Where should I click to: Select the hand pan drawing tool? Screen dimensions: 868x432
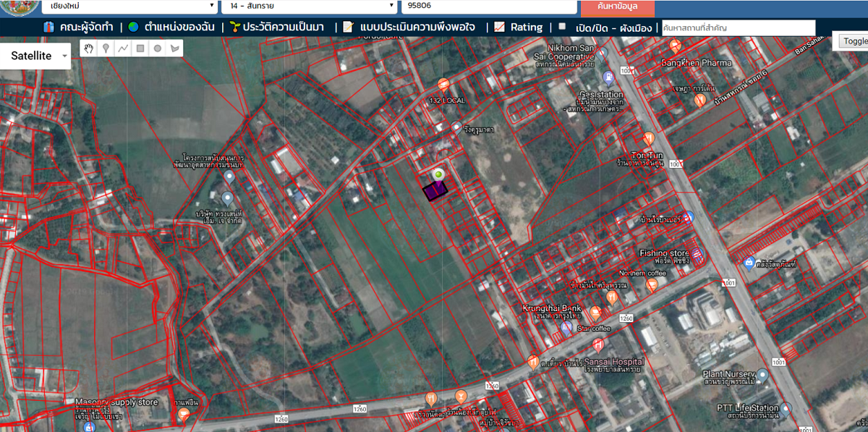tap(89, 48)
